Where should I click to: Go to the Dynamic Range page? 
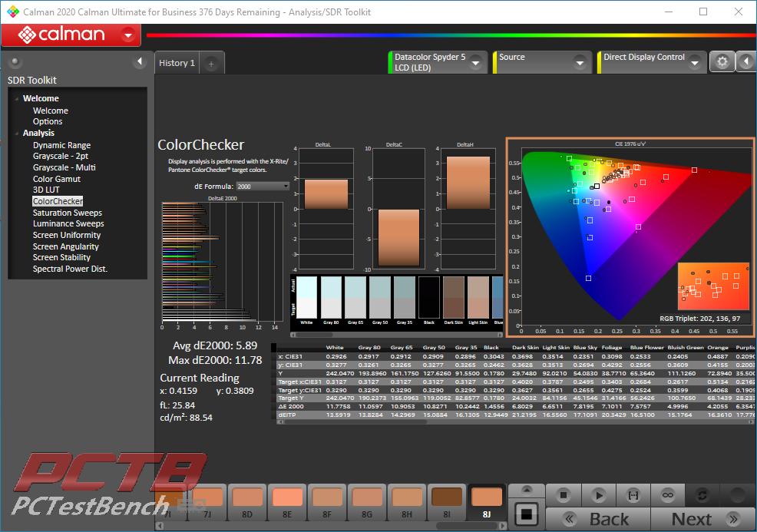coord(61,145)
